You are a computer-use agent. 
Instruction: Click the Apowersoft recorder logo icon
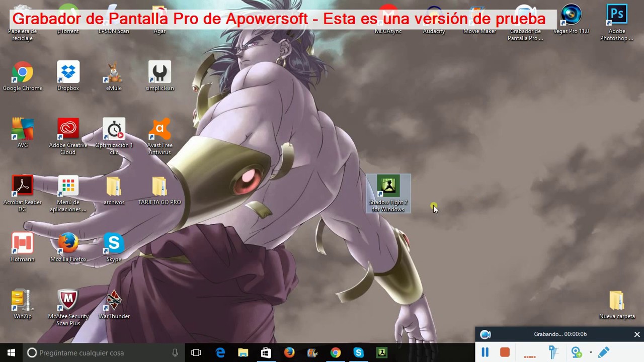click(485, 334)
